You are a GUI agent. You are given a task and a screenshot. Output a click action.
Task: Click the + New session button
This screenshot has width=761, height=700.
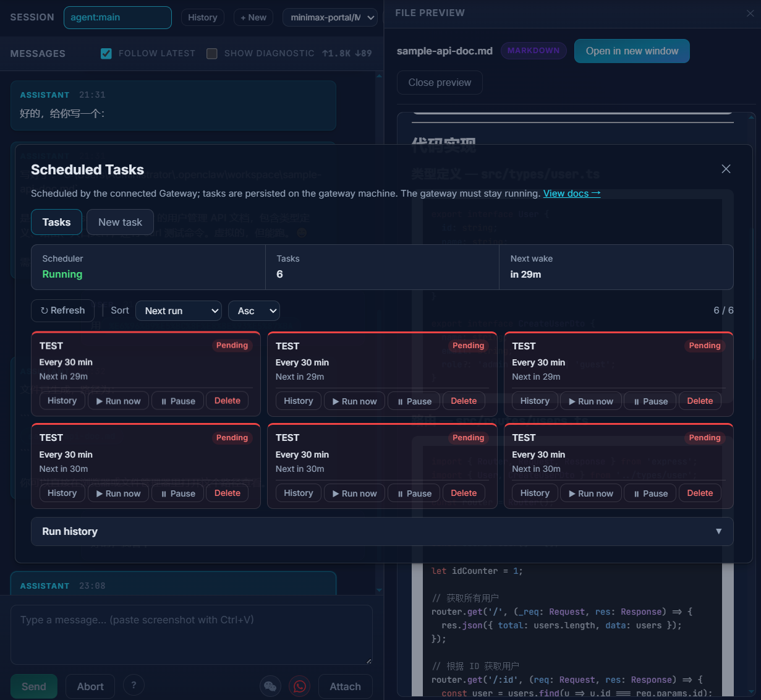point(253,17)
